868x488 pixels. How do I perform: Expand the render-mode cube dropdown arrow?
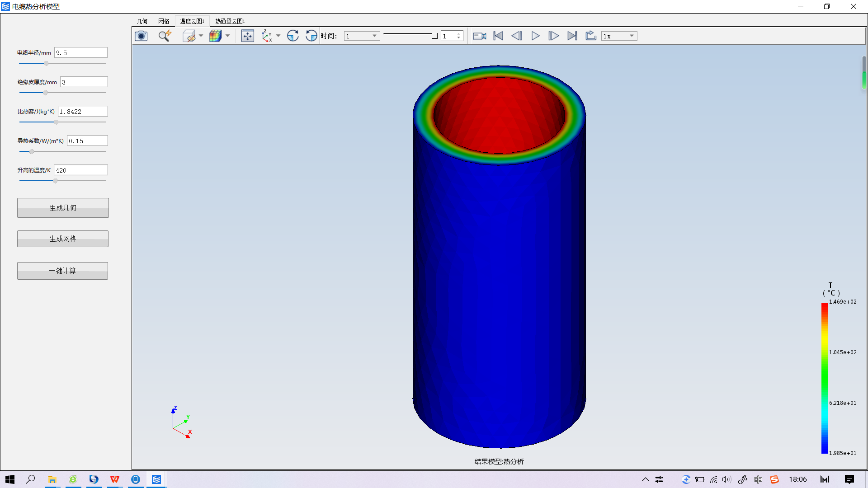pyautogui.click(x=227, y=36)
